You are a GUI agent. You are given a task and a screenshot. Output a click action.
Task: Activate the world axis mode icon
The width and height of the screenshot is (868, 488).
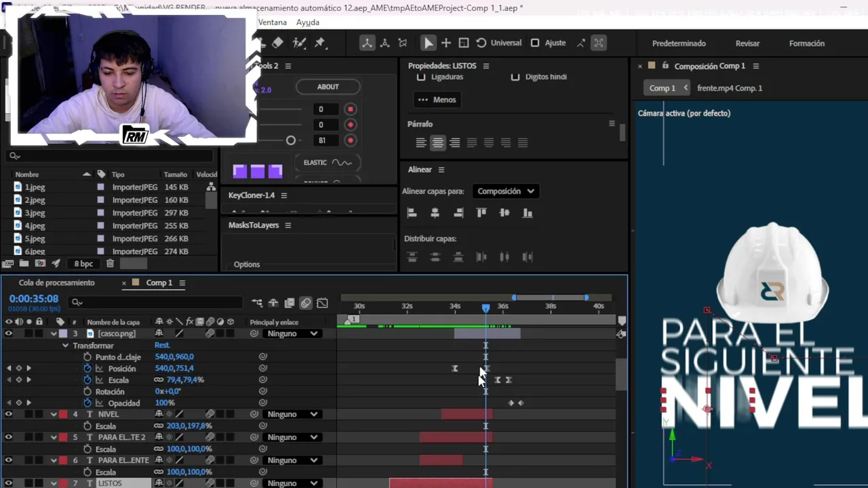(384, 43)
